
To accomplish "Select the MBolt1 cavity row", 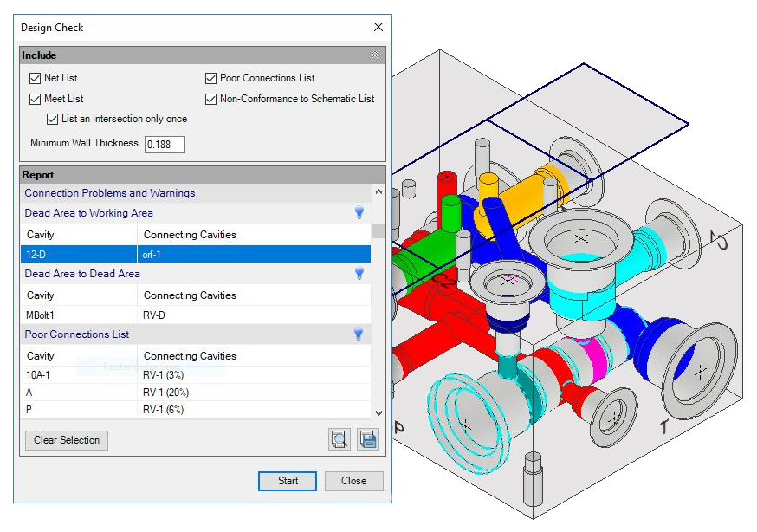I will coord(78,315).
